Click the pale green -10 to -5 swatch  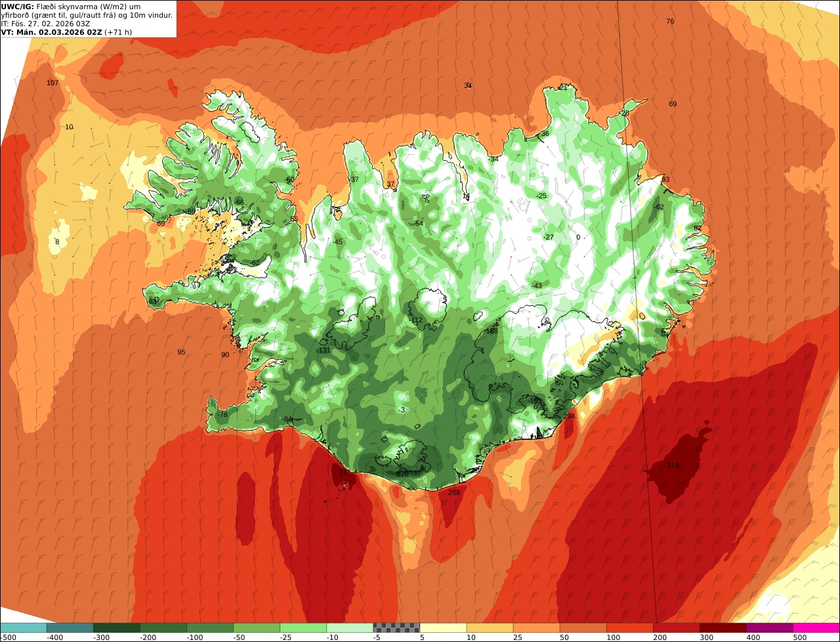[x=350, y=628]
